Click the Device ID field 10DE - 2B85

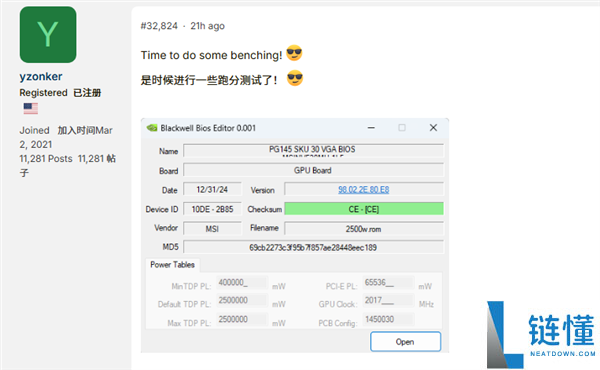[212, 209]
